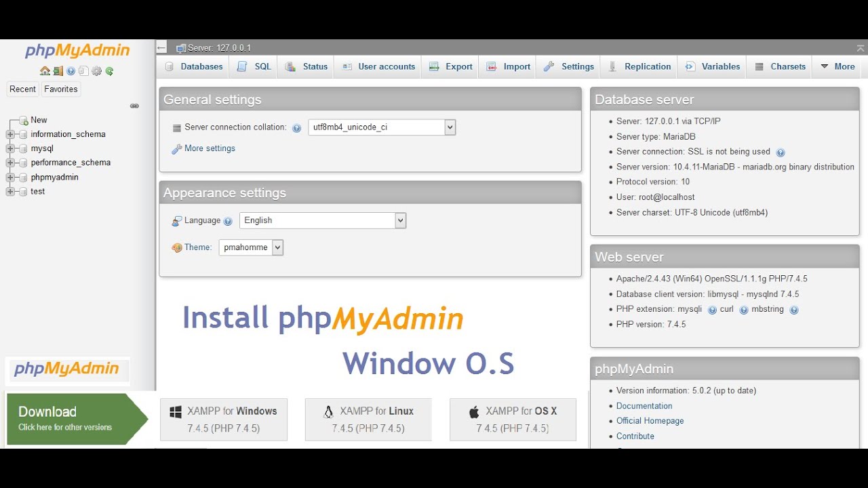The image size is (868, 488).
Task: Click the Home icon in sidebar
Action: point(45,70)
